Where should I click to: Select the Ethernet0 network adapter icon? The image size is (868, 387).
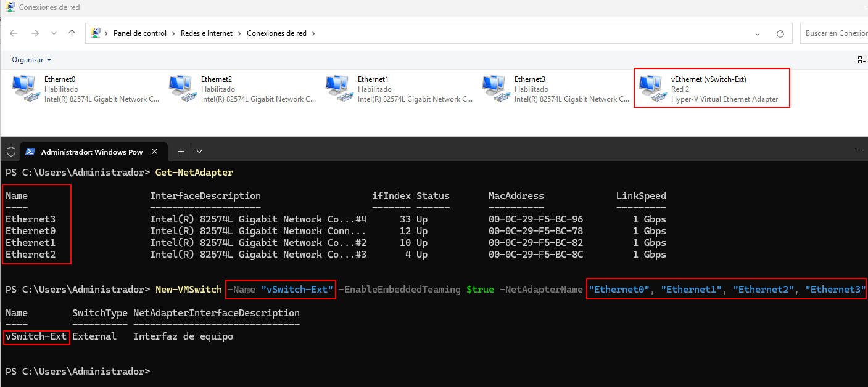coord(25,88)
